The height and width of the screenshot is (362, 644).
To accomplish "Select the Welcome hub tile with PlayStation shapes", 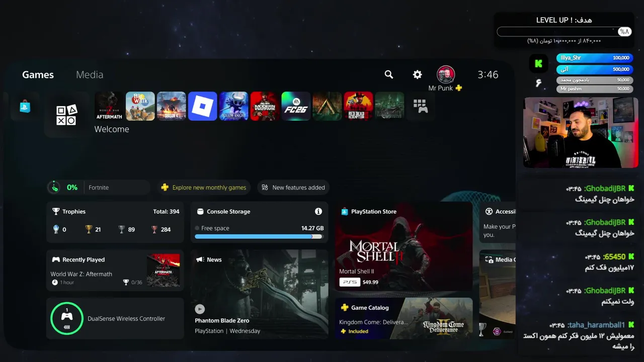I will [67, 115].
